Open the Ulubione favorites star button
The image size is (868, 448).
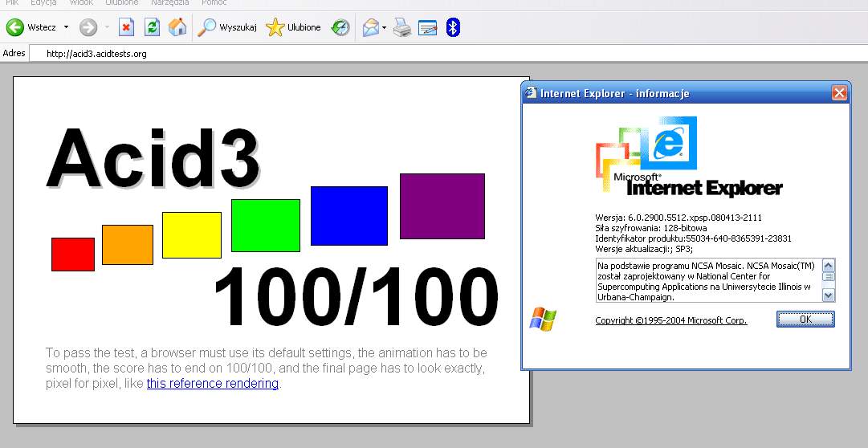coord(293,27)
